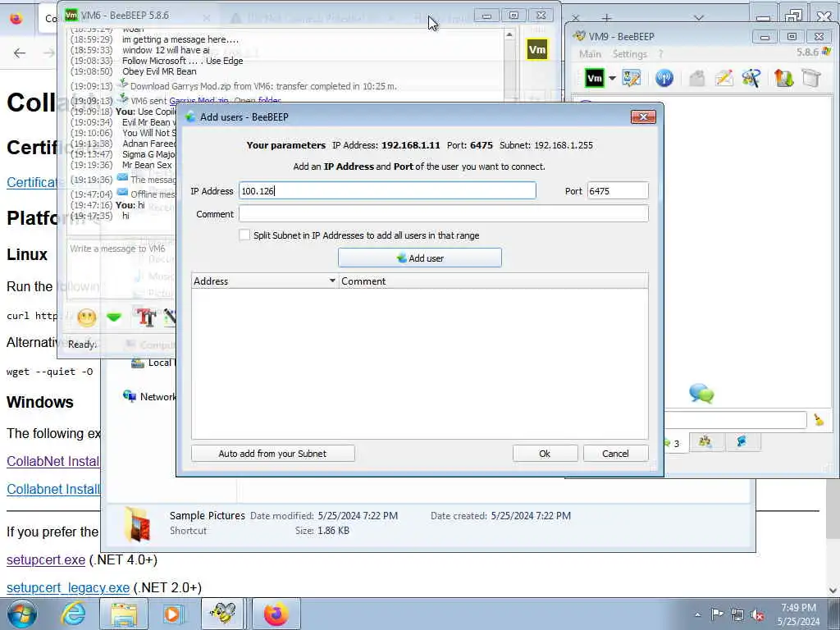The height and width of the screenshot is (630, 840).
Task: Open Windows Media Player from taskbar
Action: [172, 614]
